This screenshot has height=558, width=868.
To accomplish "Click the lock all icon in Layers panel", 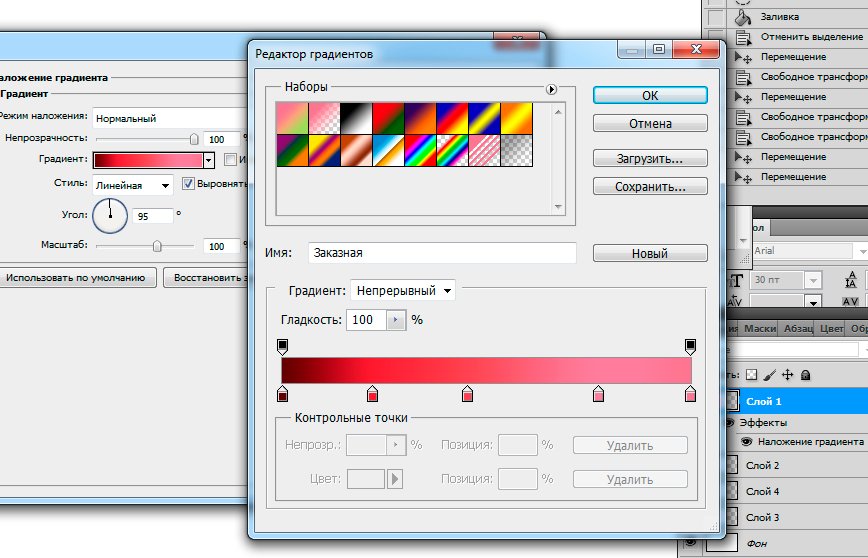I will click(806, 374).
